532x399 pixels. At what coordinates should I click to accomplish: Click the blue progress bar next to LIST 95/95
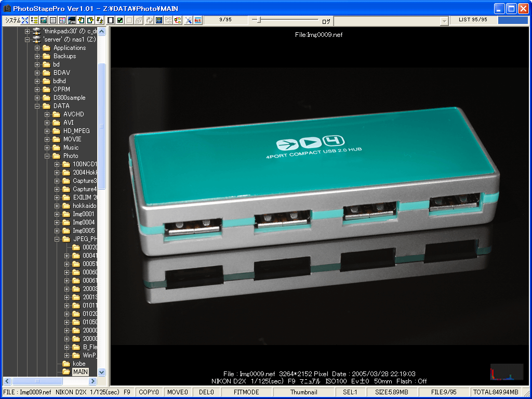point(513,20)
